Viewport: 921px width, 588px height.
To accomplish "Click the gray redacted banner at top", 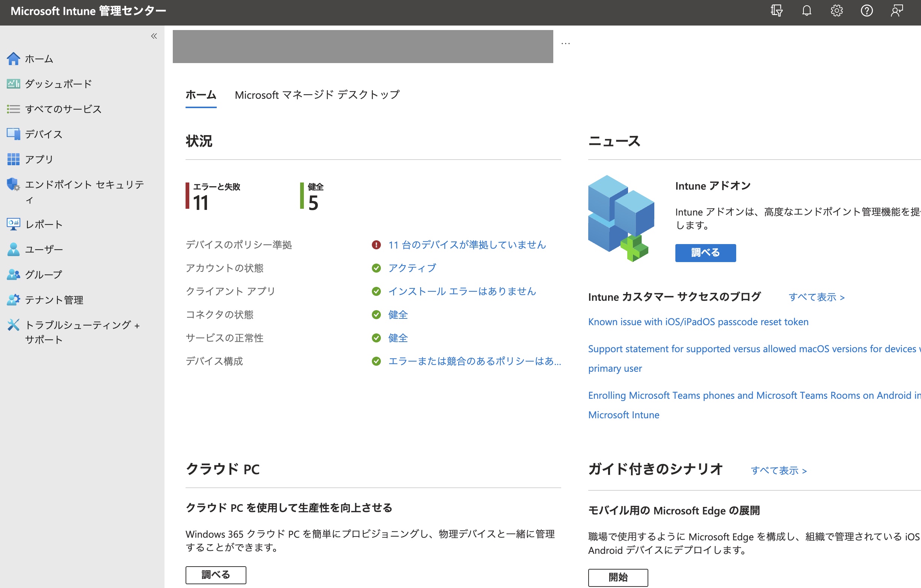I will point(362,47).
